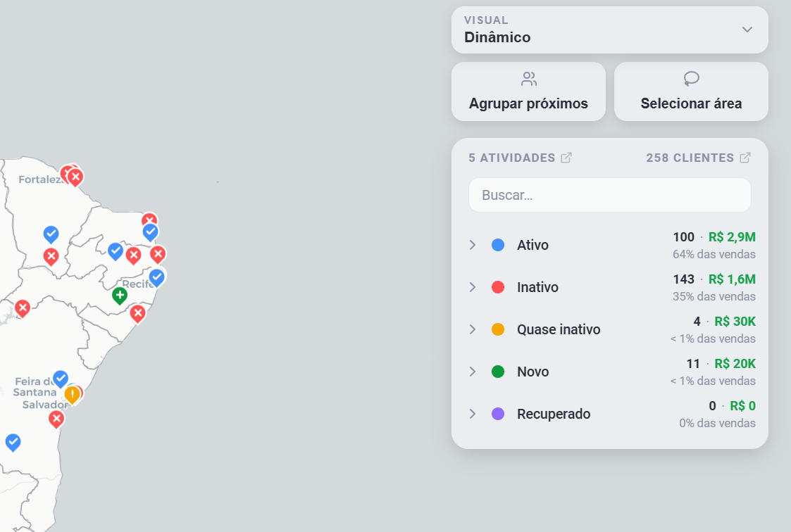Click the Agrupar próximos button
The image size is (791, 532).
[529, 91]
